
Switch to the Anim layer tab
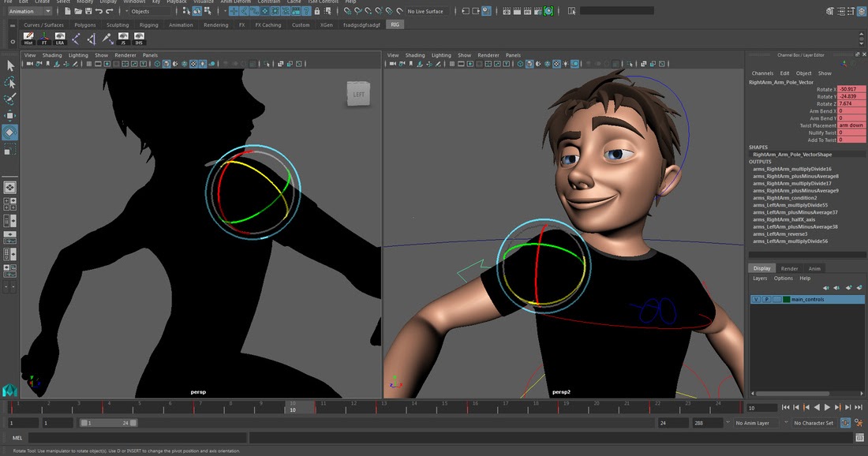pos(814,268)
